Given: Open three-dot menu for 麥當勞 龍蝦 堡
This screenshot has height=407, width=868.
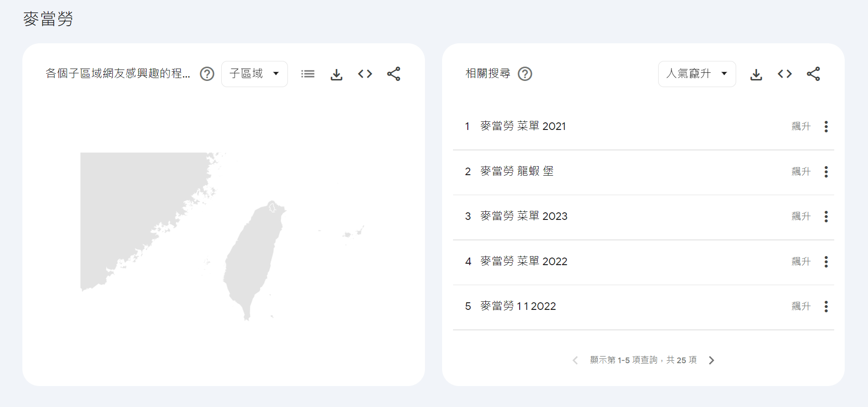Looking at the screenshot, I should click(x=826, y=171).
